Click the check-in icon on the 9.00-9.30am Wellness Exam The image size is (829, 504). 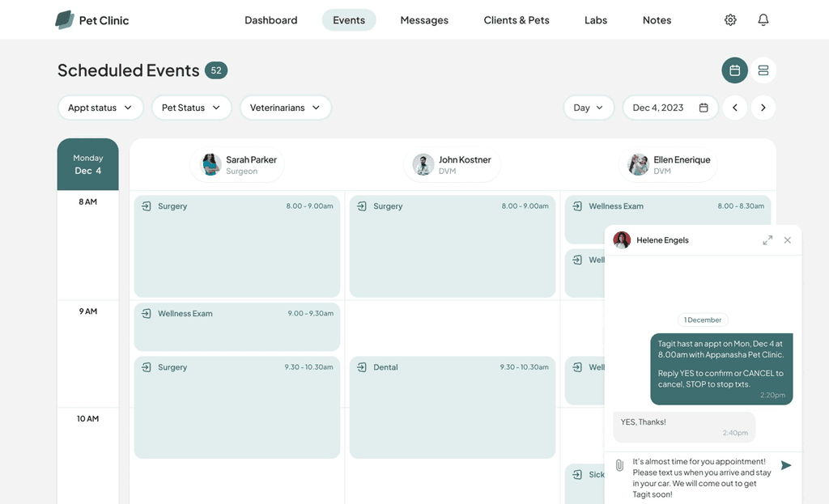pyautogui.click(x=147, y=313)
